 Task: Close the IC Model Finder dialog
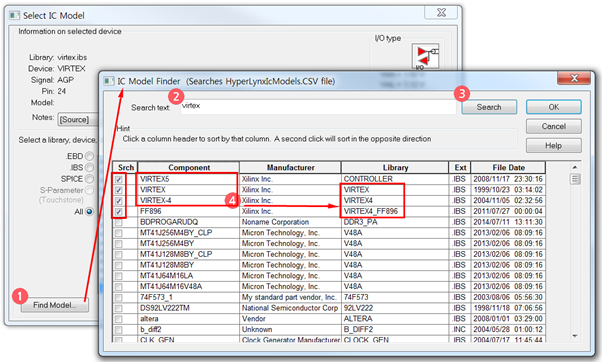[574, 78]
